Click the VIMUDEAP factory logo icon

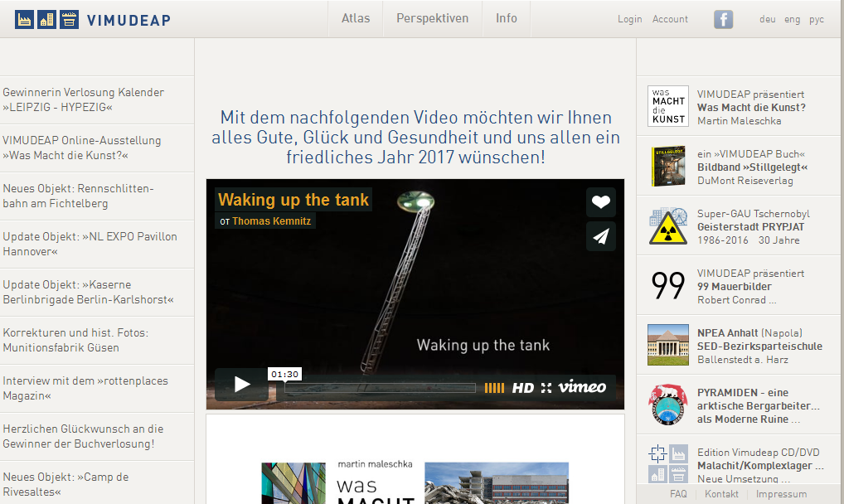pyautogui.click(x=24, y=19)
